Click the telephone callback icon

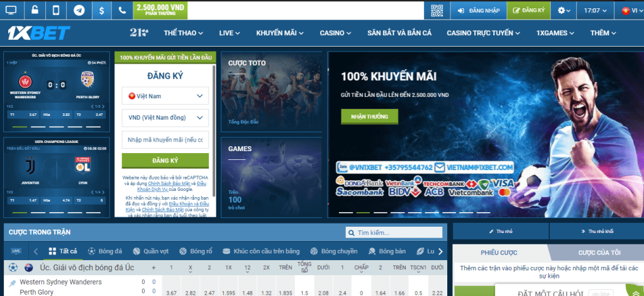(x=122, y=11)
